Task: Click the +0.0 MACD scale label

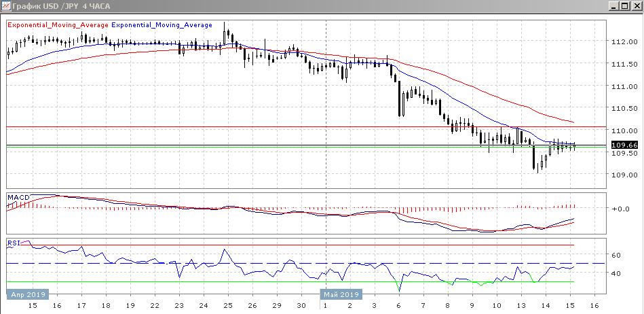Action: [621, 209]
